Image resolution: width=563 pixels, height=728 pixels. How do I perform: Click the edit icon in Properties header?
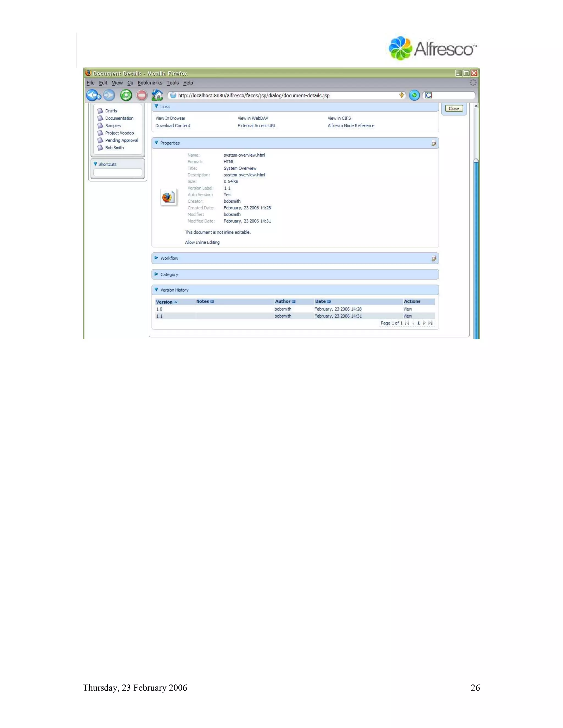click(434, 143)
